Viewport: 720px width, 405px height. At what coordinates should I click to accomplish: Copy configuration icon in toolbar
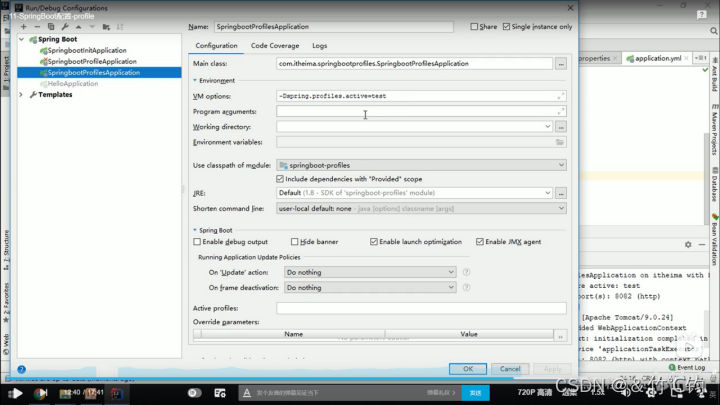click(51, 27)
